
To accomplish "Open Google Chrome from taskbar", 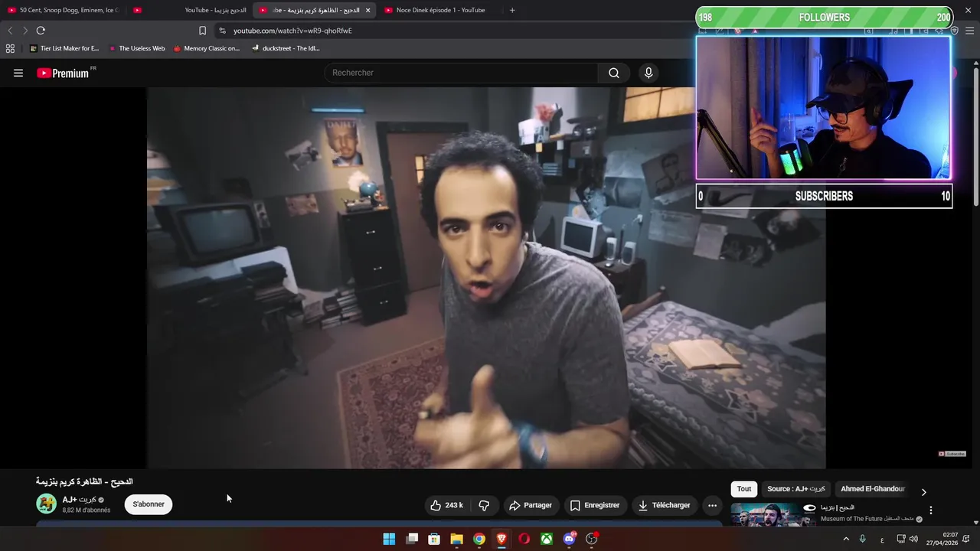I will tap(479, 539).
